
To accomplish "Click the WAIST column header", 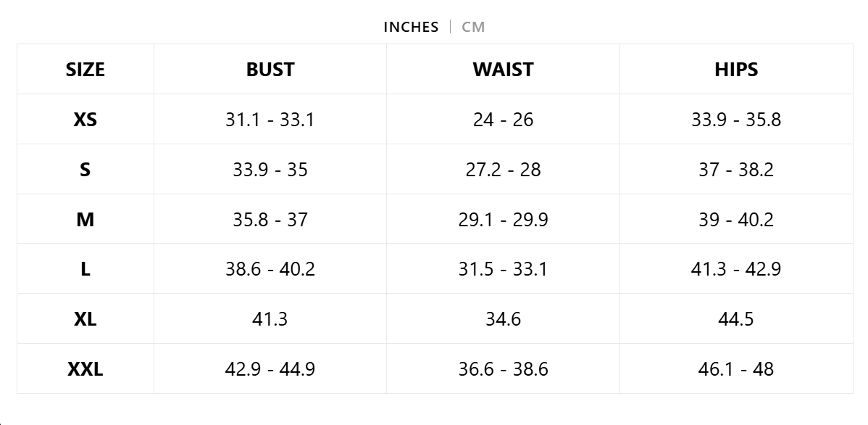I will [x=503, y=70].
